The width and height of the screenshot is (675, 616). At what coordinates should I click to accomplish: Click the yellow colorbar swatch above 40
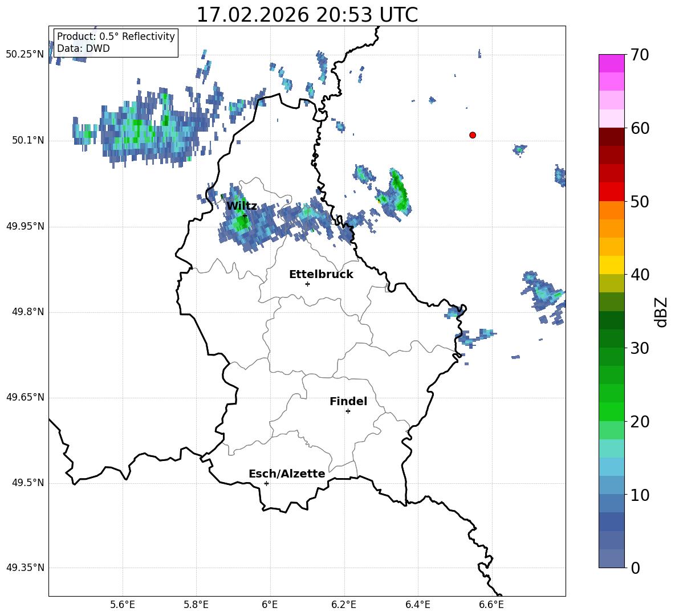[611, 265]
